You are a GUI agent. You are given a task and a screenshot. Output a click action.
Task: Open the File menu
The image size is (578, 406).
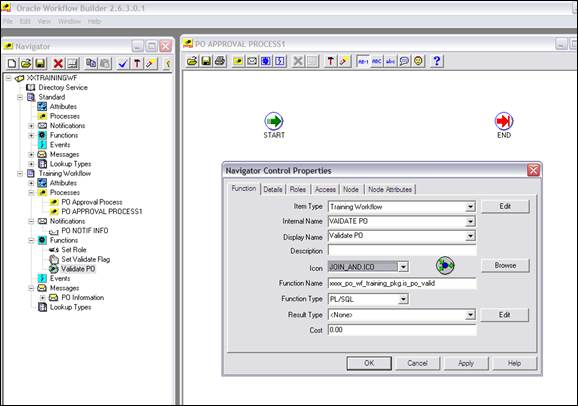tap(8, 21)
